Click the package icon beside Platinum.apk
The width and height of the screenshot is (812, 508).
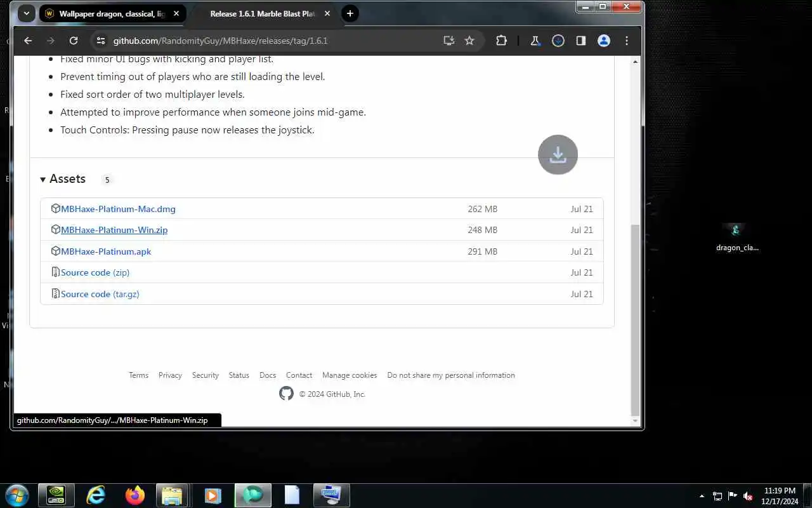(55, 251)
